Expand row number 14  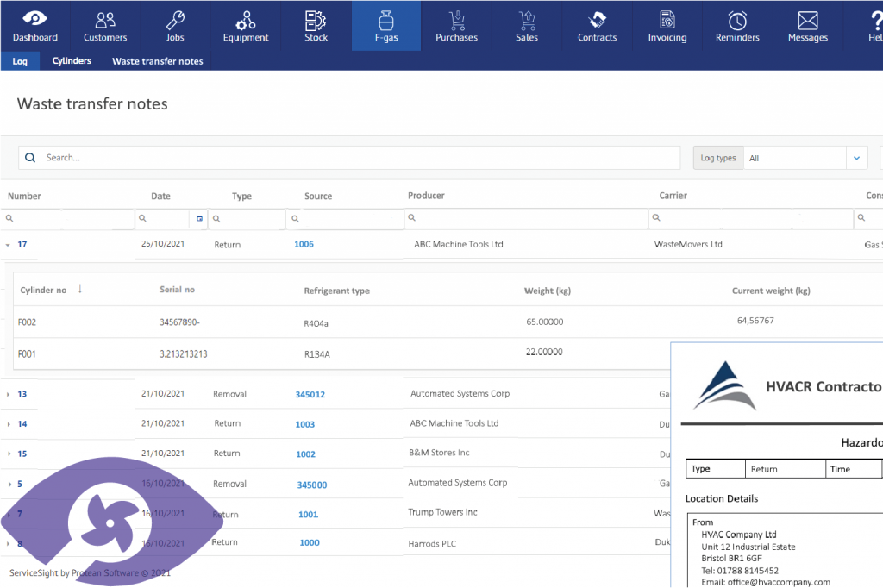pyautogui.click(x=9, y=424)
